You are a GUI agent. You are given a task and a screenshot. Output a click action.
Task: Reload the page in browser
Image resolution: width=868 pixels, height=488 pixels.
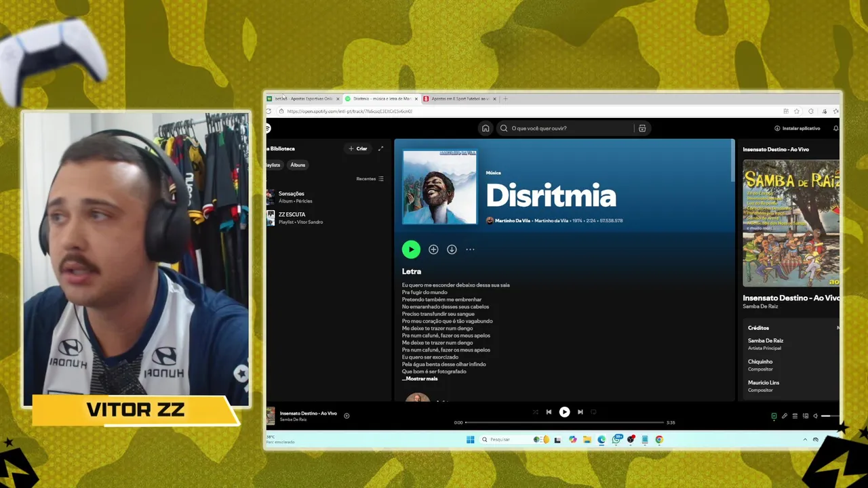(x=269, y=111)
